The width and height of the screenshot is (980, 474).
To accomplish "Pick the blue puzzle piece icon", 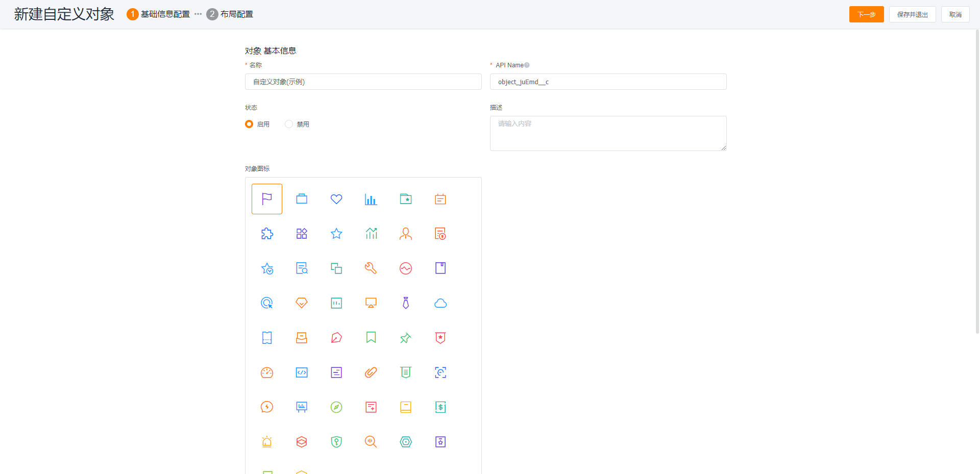I will (267, 234).
